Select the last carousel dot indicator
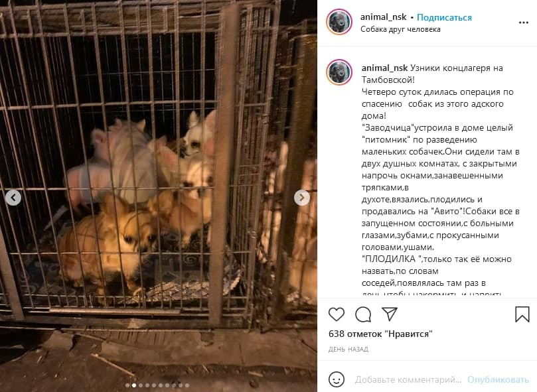 pyautogui.click(x=187, y=385)
